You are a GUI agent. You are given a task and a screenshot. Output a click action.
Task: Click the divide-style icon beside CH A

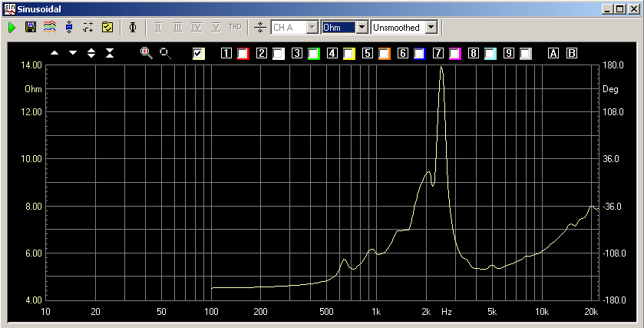coord(259,27)
